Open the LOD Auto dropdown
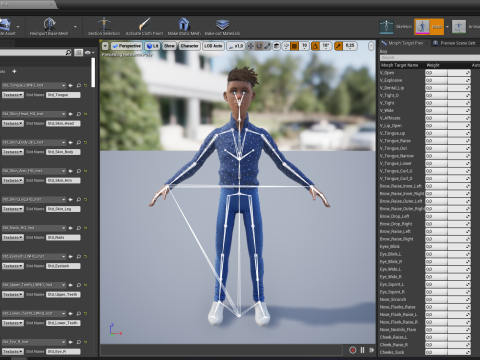Image resolution: width=480 pixels, height=360 pixels. pyautogui.click(x=213, y=46)
